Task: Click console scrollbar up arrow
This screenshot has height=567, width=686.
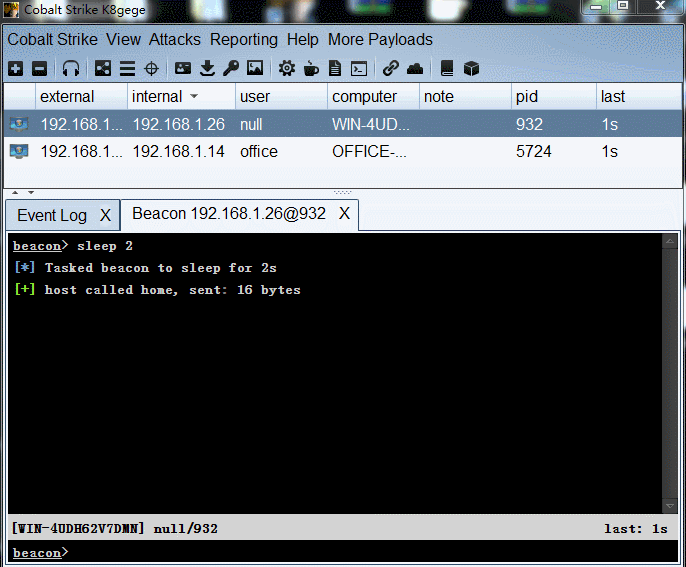Action: point(670,241)
